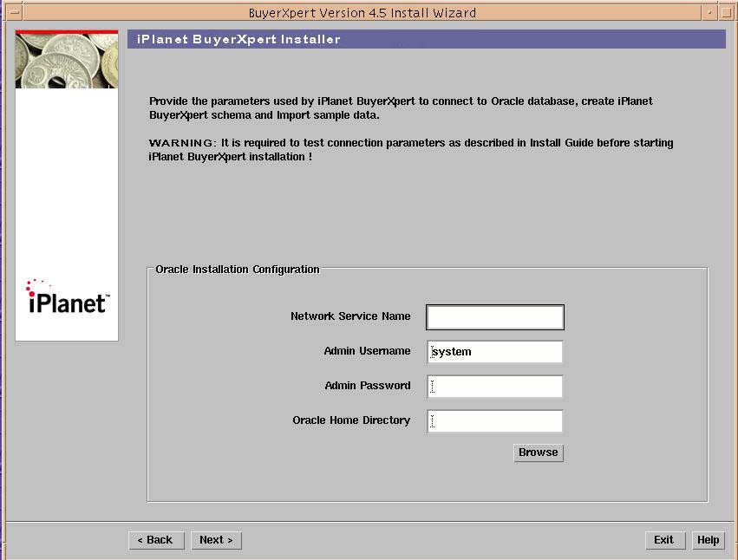Viewport: 738px width, 560px height.
Task: Click the BuyerXpert Version 4.5 Install Wizard title
Action: point(362,13)
